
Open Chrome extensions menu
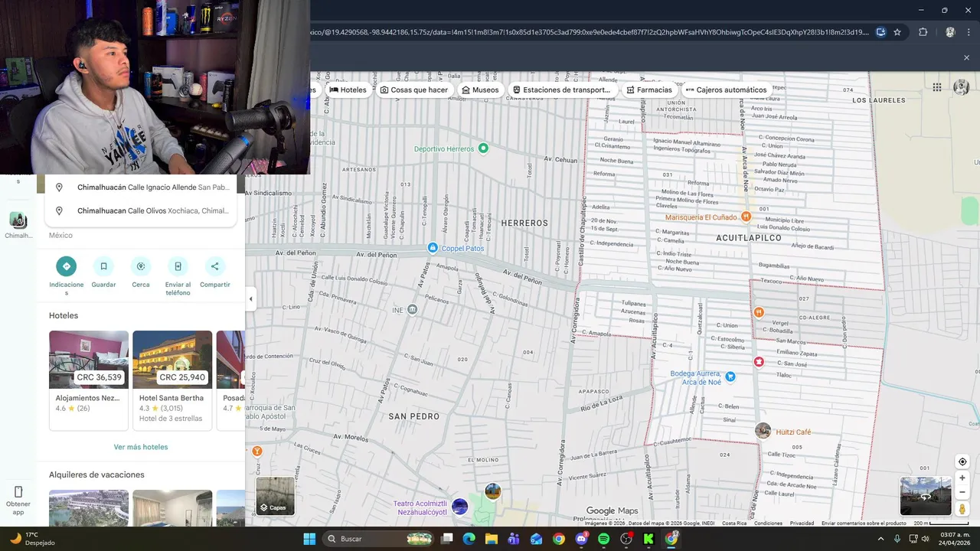923,32
